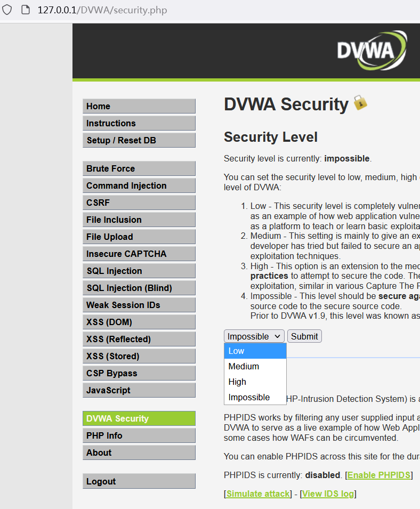The image size is (420, 509).
Task: Click the shield tracking protection icon
Action: (x=7, y=10)
